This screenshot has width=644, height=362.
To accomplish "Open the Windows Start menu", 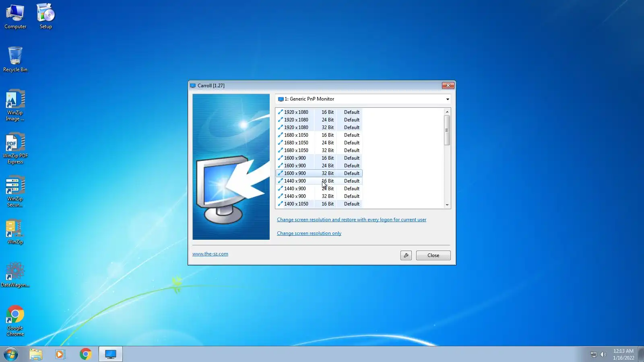I will [x=11, y=354].
